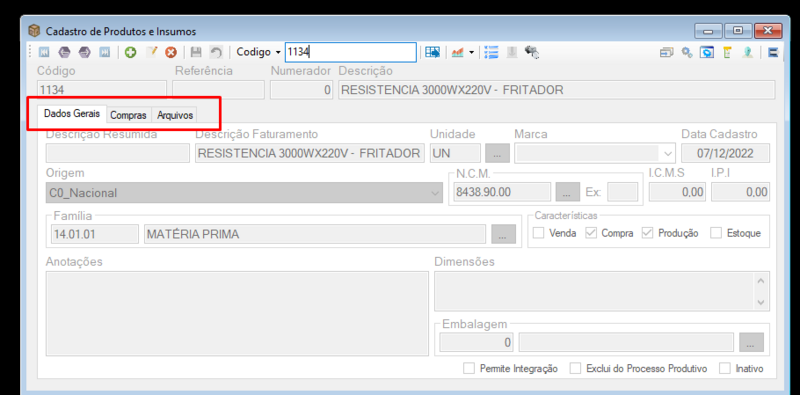Expand the chart icon dropdown arrow
The width and height of the screenshot is (800, 395).
coord(471,52)
